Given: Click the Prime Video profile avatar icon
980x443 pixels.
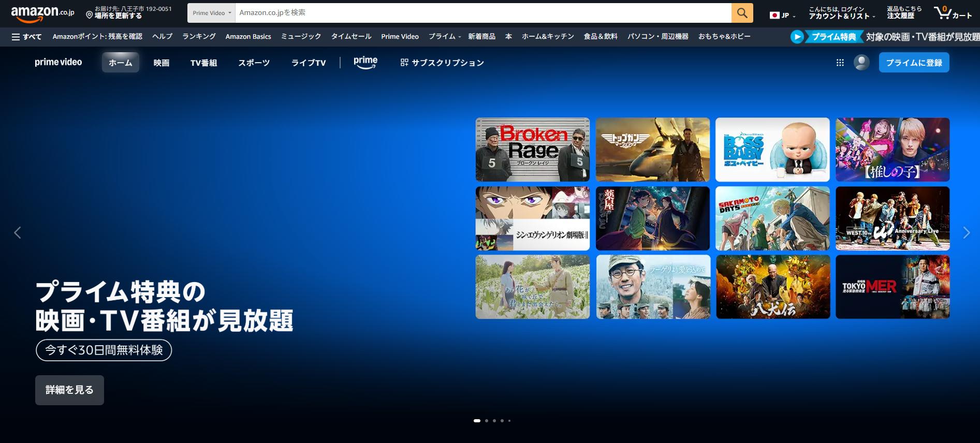Looking at the screenshot, I should pyautogui.click(x=861, y=63).
